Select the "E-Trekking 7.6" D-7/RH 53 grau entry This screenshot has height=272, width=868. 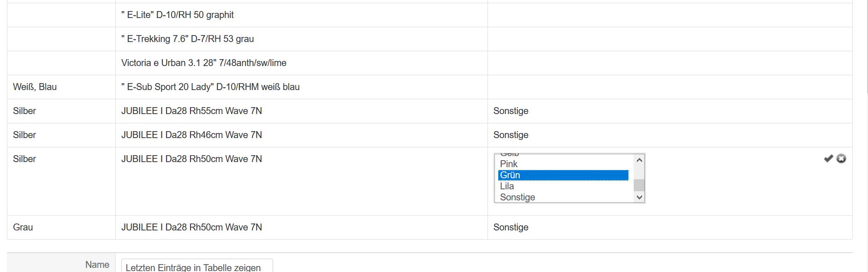click(187, 39)
